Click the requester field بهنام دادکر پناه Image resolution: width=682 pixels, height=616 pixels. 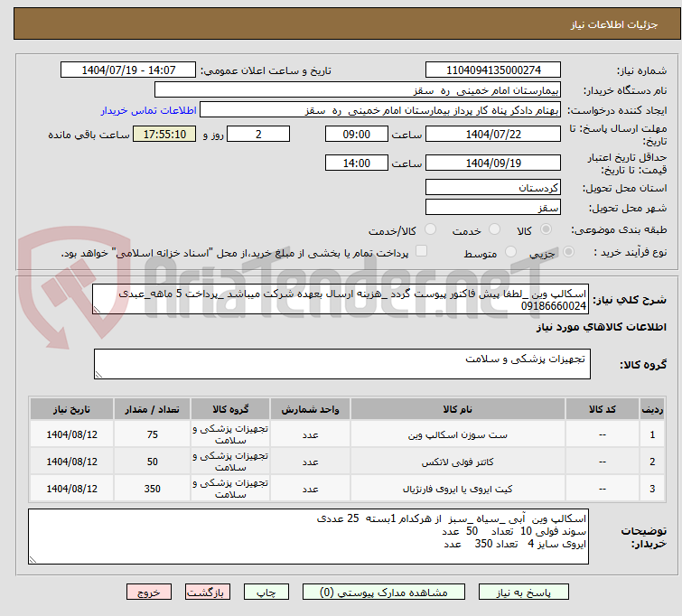click(380, 110)
